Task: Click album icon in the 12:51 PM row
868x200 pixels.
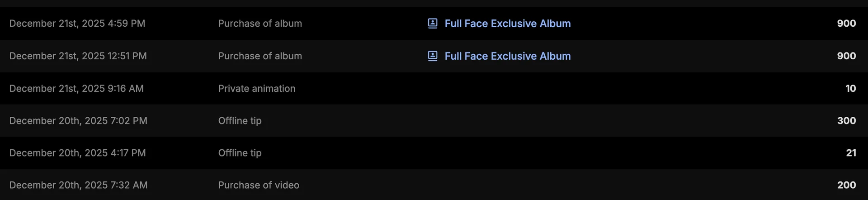Action: [433, 56]
